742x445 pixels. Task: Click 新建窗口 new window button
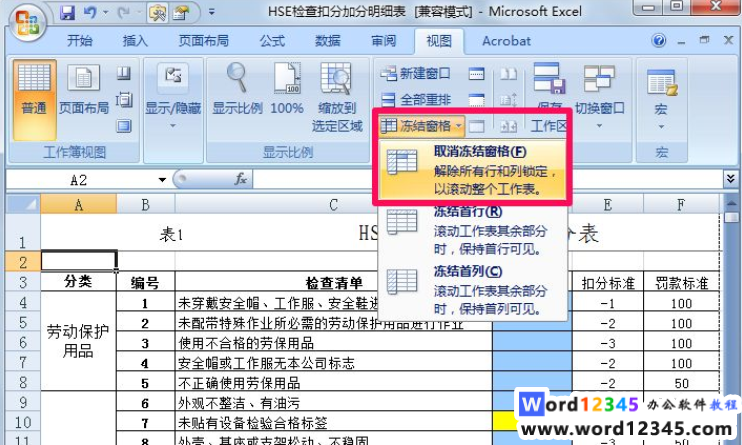(x=415, y=73)
